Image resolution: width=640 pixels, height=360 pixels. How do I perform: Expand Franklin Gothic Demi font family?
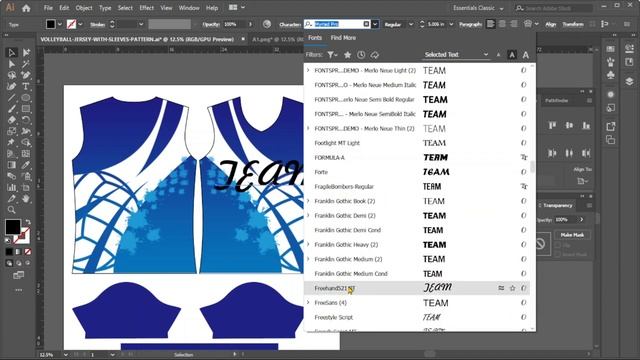click(x=308, y=216)
